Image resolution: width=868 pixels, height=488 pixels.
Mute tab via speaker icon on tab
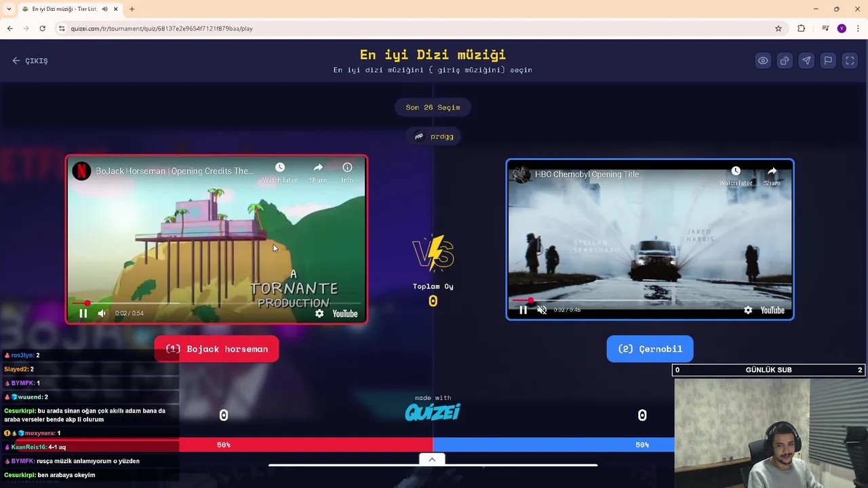click(104, 9)
